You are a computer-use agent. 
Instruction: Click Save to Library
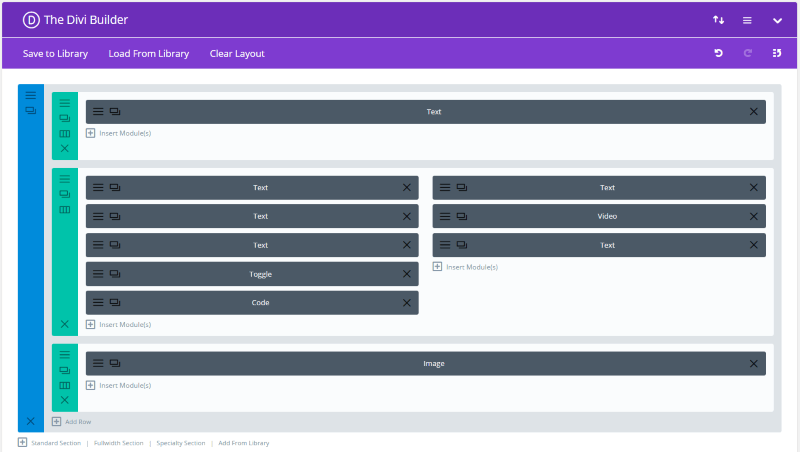(x=55, y=53)
